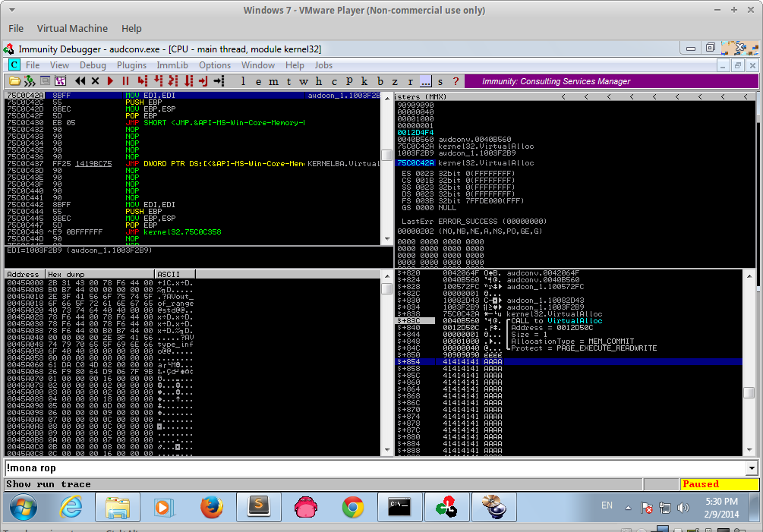Open the VMware Player Help menu

(131, 28)
